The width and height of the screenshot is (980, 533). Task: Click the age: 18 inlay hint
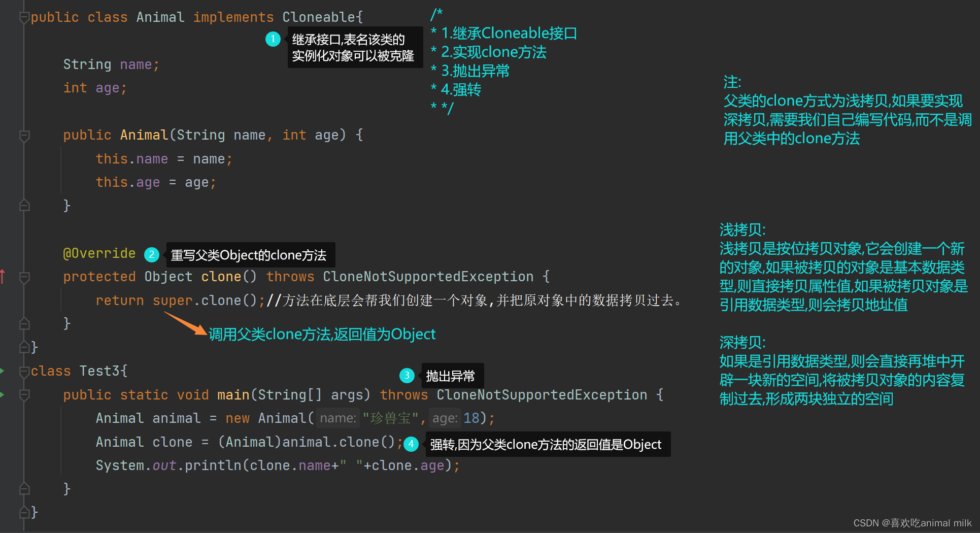coord(446,418)
